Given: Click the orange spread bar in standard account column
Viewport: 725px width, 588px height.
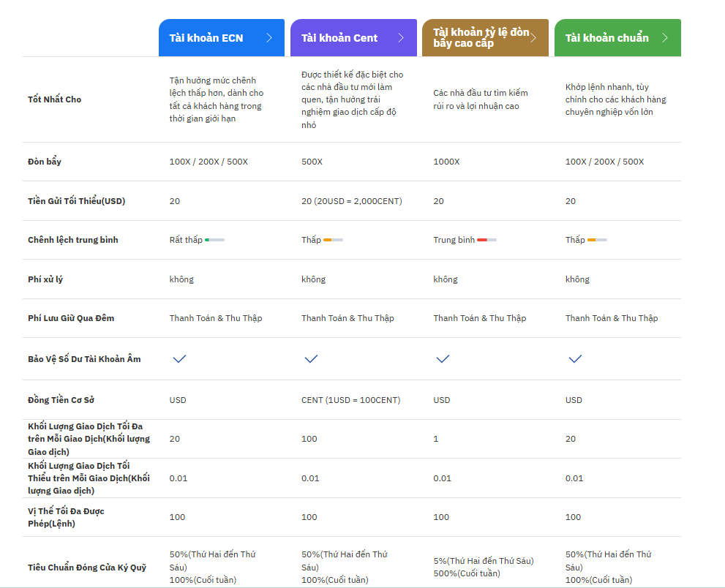Looking at the screenshot, I should 597,240.
